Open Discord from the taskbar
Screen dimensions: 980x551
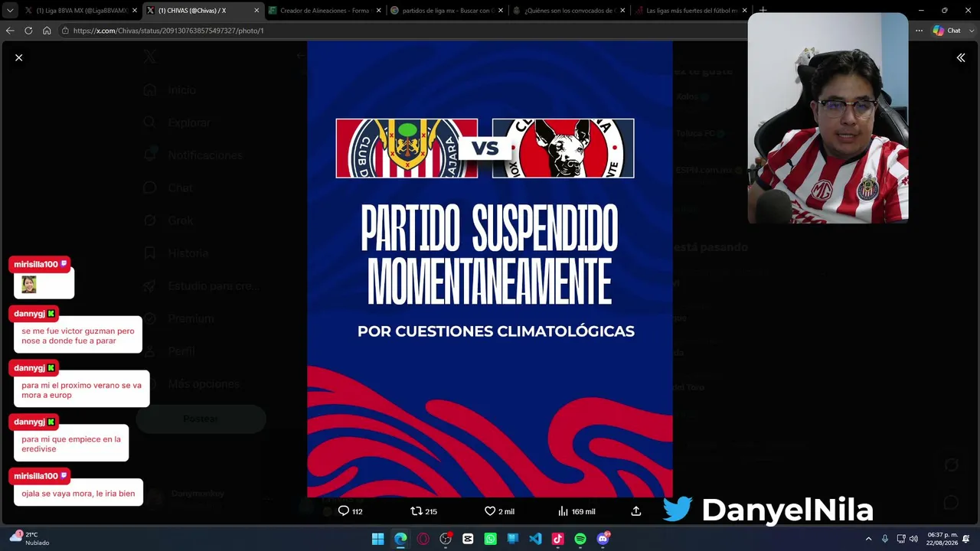coord(603,539)
